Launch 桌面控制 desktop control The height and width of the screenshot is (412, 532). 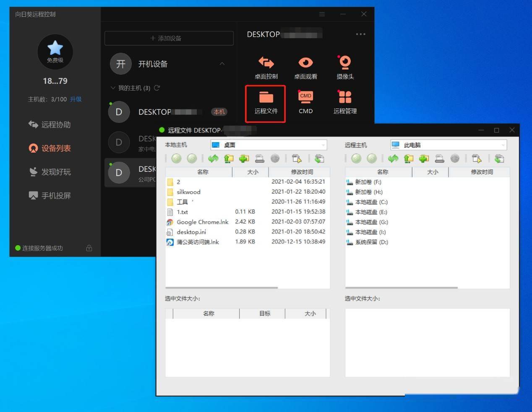point(266,68)
